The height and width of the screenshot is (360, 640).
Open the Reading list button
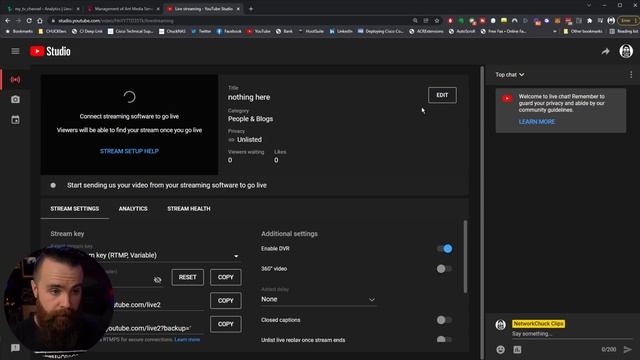(624, 31)
